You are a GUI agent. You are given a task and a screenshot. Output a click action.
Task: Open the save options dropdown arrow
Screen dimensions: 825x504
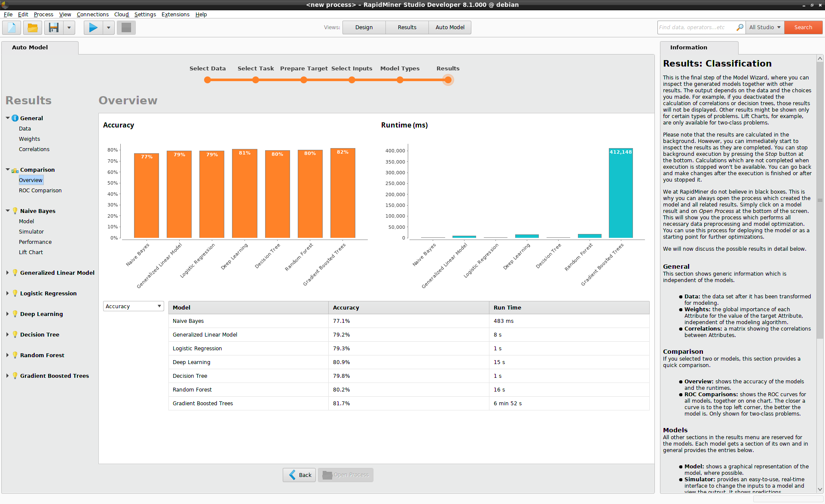point(69,28)
